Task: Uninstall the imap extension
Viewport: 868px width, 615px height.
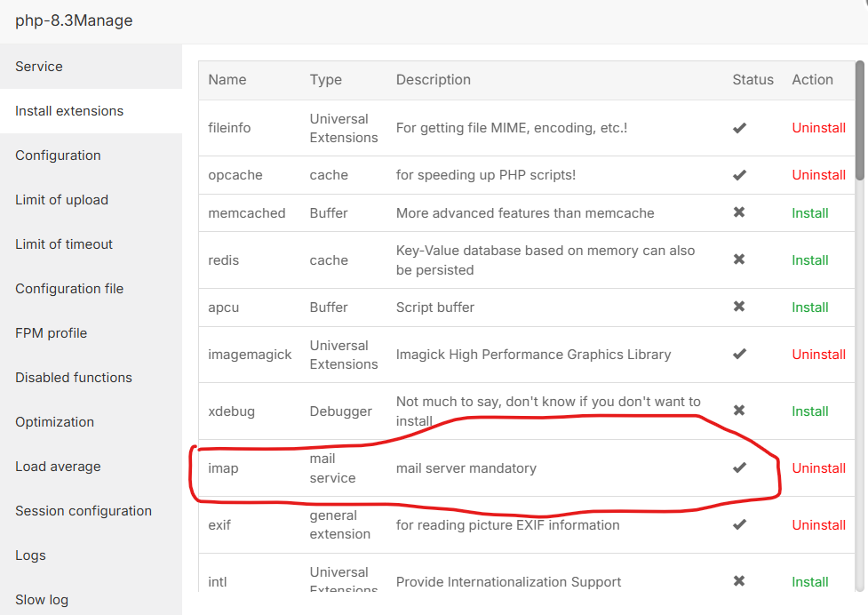Action: pyautogui.click(x=818, y=468)
